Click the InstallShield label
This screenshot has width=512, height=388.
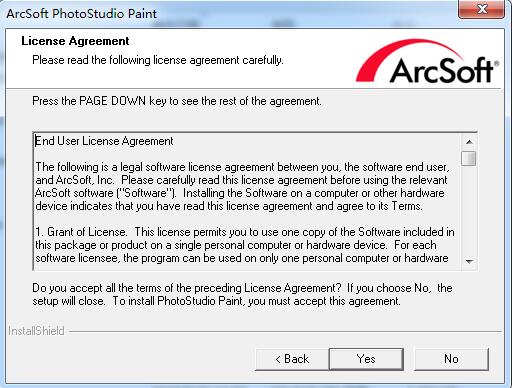[36, 331]
